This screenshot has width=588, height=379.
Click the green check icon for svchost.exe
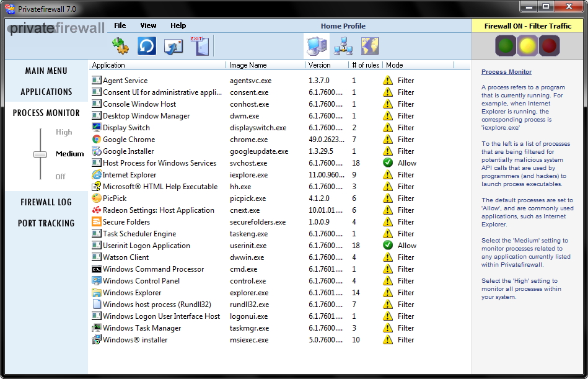pyautogui.click(x=388, y=163)
